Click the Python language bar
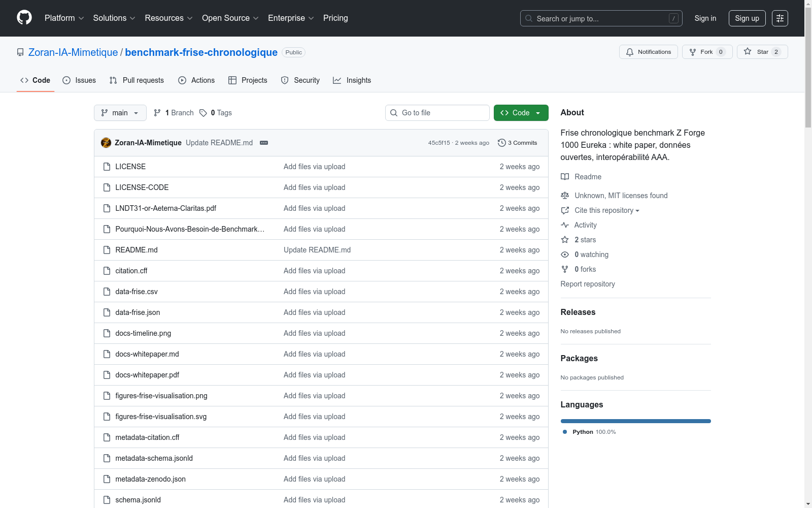This screenshot has width=812, height=508. [x=636, y=421]
